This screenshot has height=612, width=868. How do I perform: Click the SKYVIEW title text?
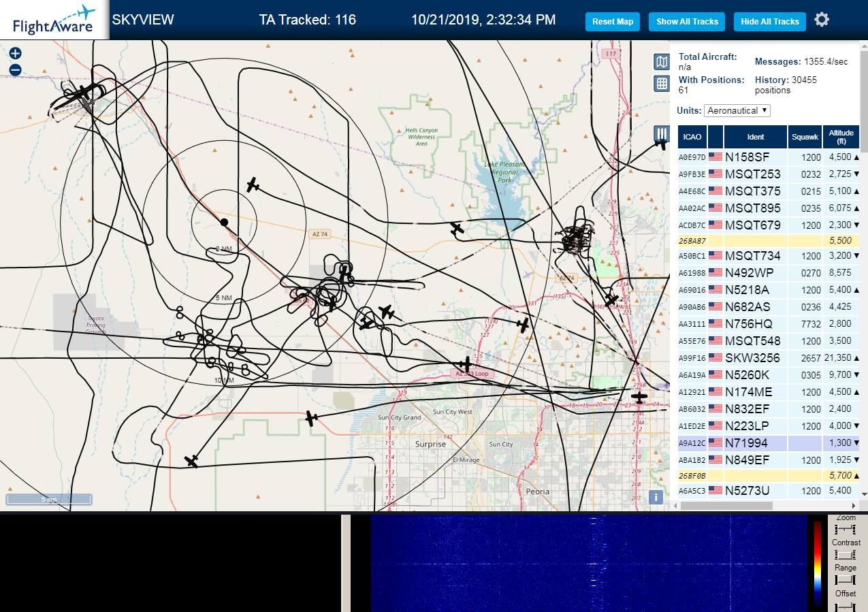143,20
